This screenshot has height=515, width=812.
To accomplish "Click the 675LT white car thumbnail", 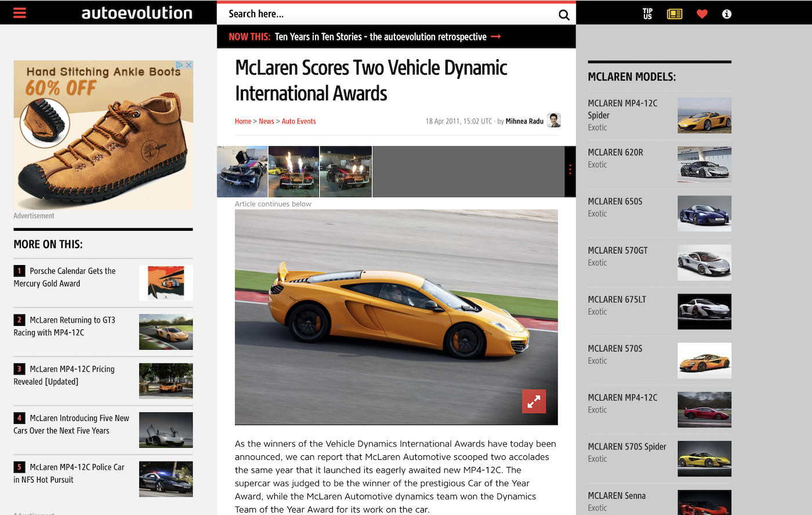I will pos(704,311).
